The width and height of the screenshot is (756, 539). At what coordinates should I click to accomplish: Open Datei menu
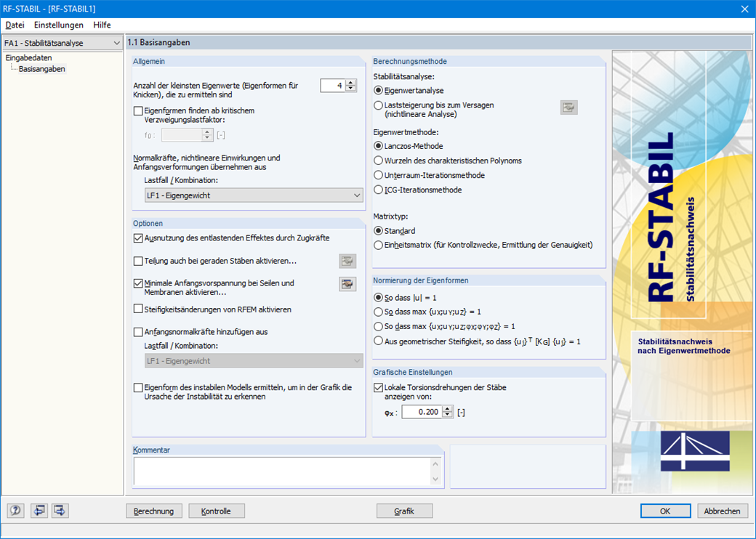(x=15, y=25)
